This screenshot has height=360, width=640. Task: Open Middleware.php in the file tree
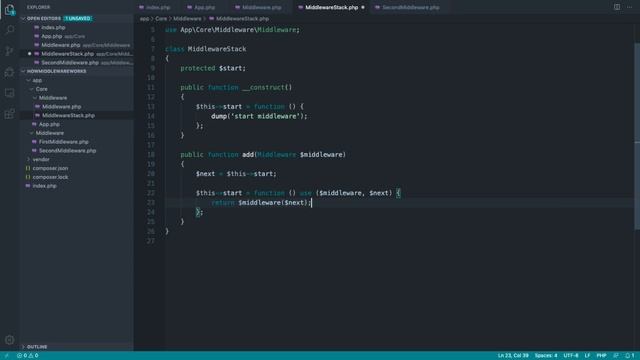[x=62, y=107]
